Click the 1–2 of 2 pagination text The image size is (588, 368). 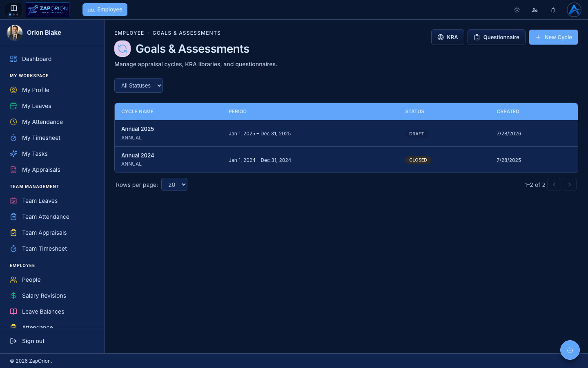(535, 185)
